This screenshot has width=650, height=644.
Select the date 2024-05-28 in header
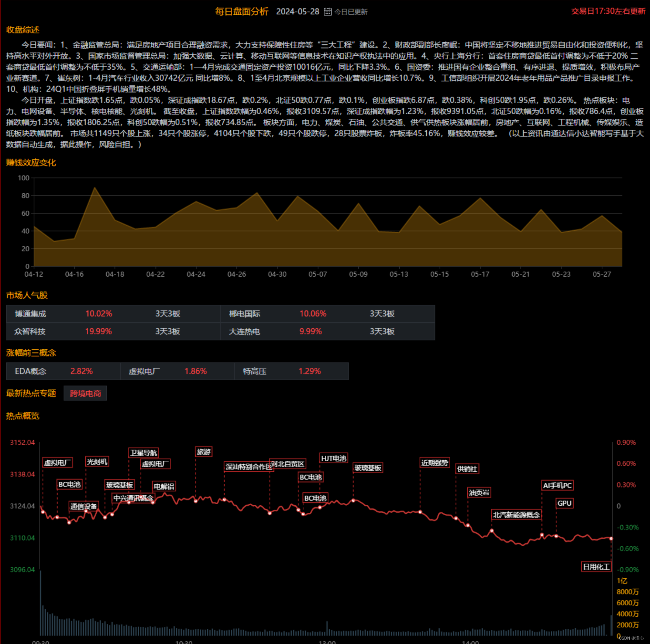298,12
